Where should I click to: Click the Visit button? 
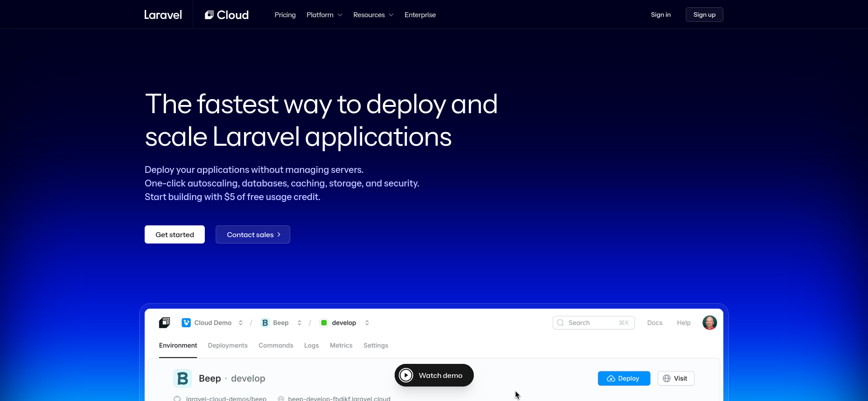pyautogui.click(x=676, y=378)
